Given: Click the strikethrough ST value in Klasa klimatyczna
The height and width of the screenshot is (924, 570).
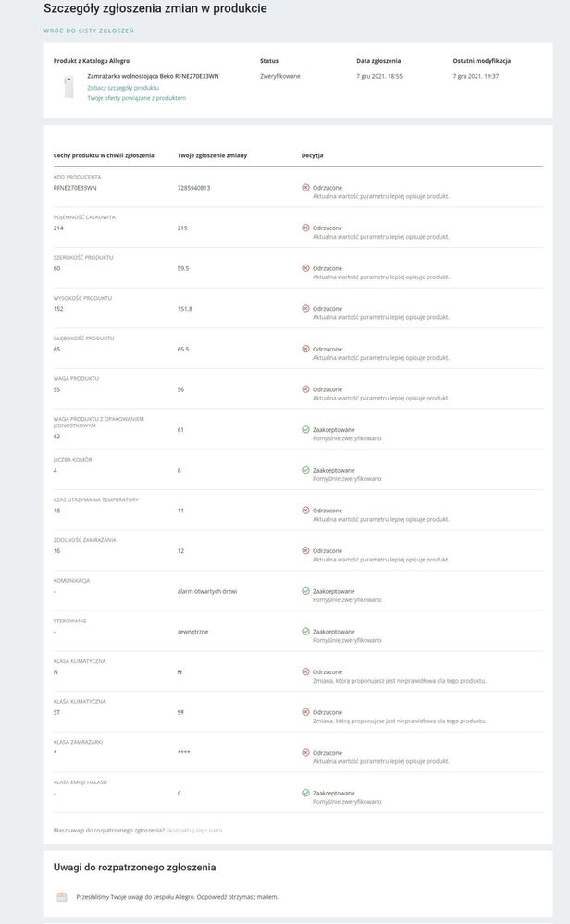Looking at the screenshot, I should [181, 712].
